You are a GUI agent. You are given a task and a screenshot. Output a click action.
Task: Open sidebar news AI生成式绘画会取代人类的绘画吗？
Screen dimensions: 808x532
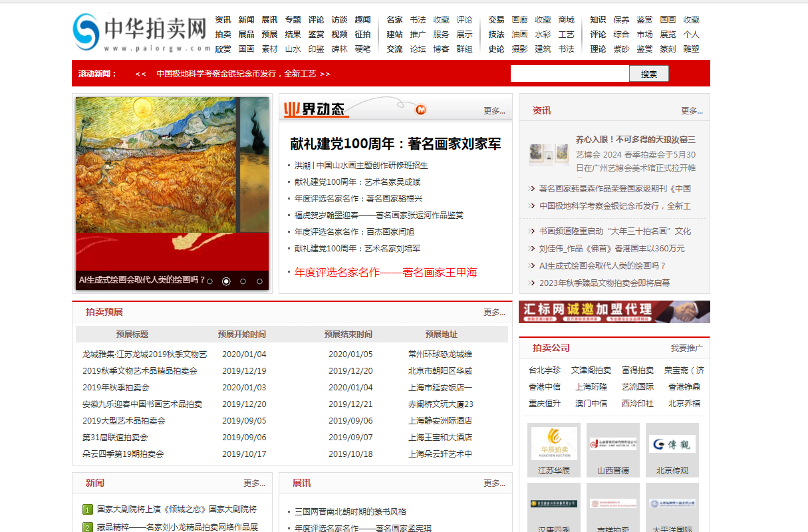pos(603,265)
